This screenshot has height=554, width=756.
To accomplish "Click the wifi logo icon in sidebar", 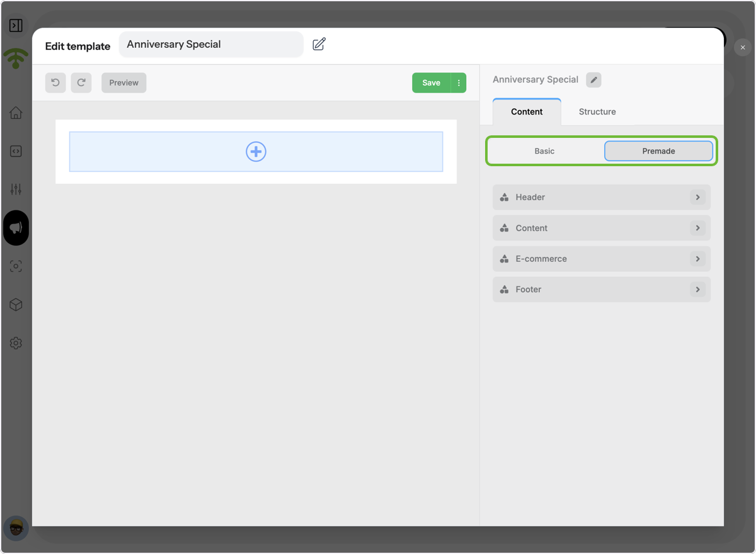I will (16, 59).
